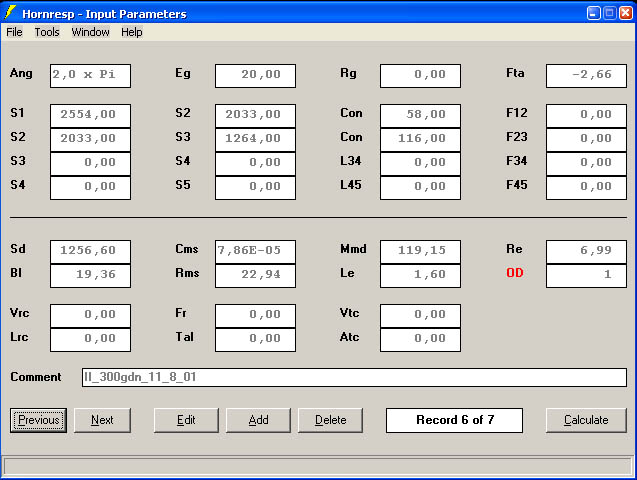Select the Ang field showing 2,0 x Pi
Screen dimensions: 637x480
[90, 75]
